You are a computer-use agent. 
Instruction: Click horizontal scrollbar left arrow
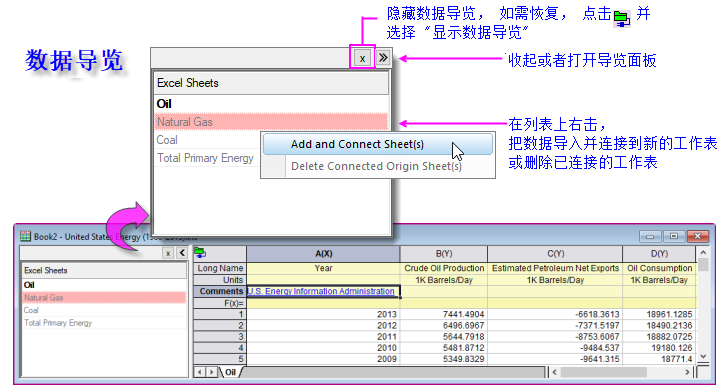point(555,372)
